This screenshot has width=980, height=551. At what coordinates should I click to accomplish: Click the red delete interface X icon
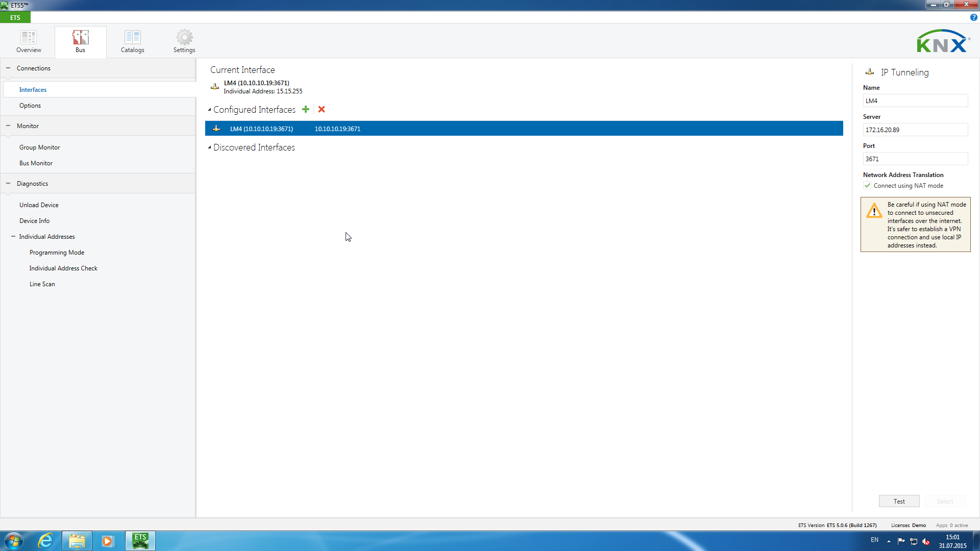(322, 110)
